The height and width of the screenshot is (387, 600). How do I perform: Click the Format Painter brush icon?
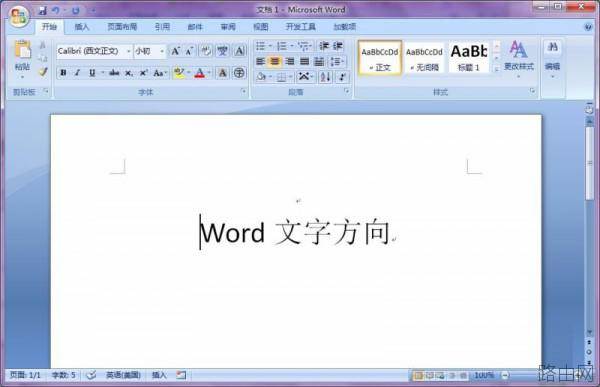(x=42, y=72)
